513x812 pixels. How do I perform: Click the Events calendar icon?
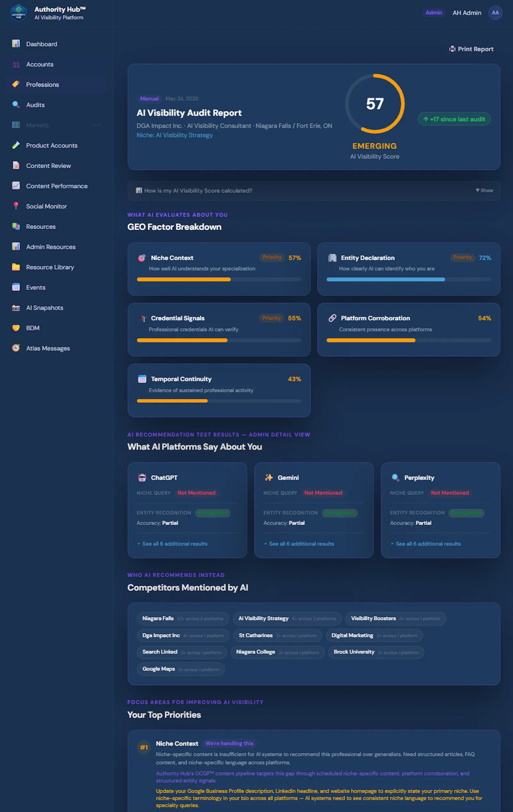(x=16, y=287)
